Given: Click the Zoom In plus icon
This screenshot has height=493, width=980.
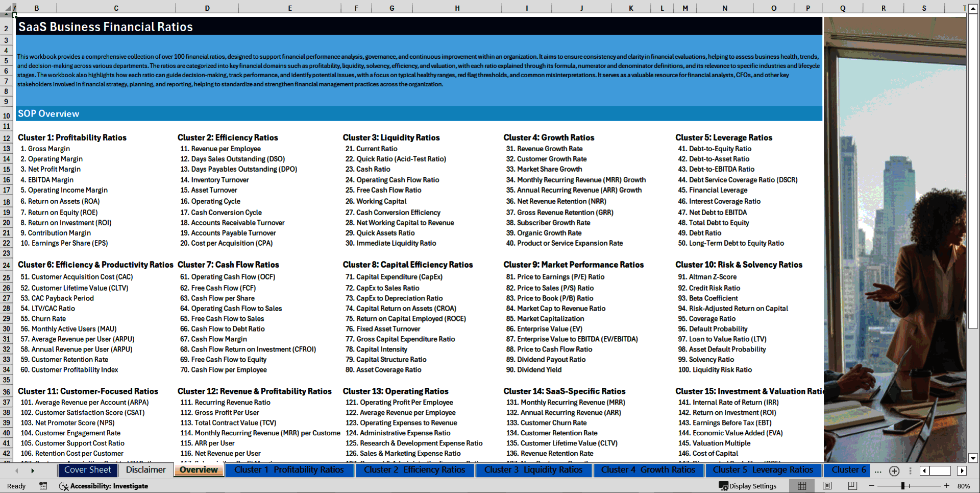Looking at the screenshot, I should (x=947, y=486).
